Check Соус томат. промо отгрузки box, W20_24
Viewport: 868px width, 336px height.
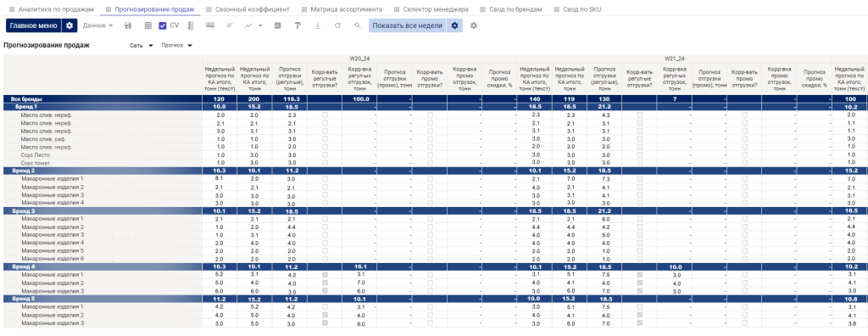(430, 163)
